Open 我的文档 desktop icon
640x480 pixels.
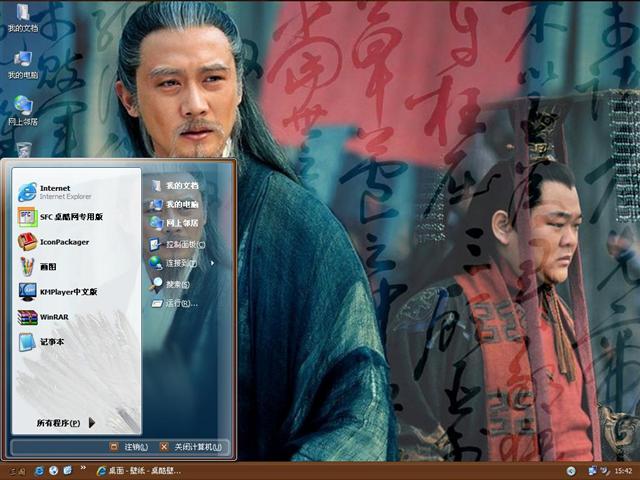[x=23, y=18]
